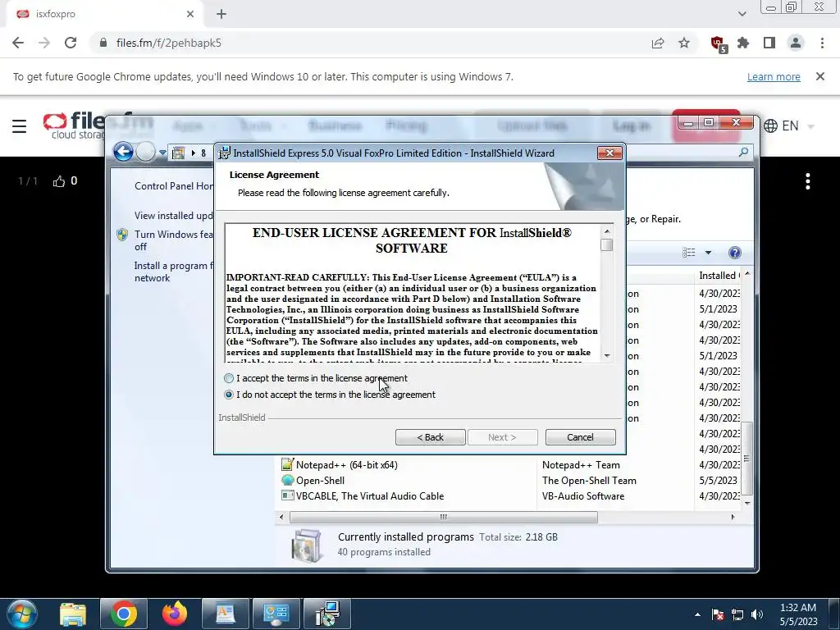Go back to previous page in Chrome
This screenshot has height=630, width=840.
tap(18, 43)
